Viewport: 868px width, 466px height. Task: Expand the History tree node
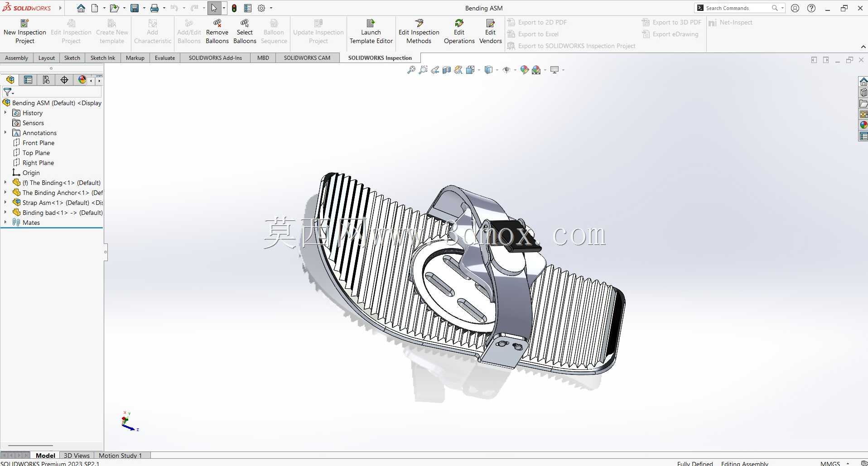pos(5,113)
